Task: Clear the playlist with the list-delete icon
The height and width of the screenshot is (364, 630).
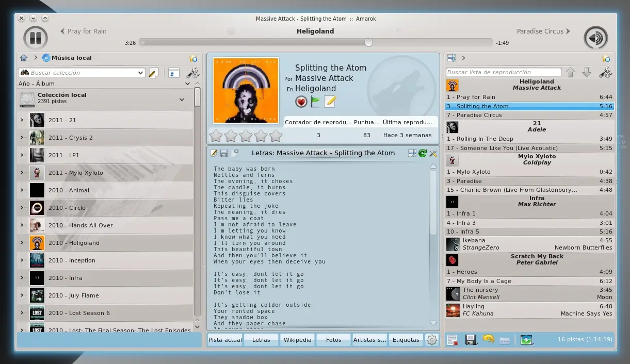Action: pyautogui.click(x=453, y=340)
